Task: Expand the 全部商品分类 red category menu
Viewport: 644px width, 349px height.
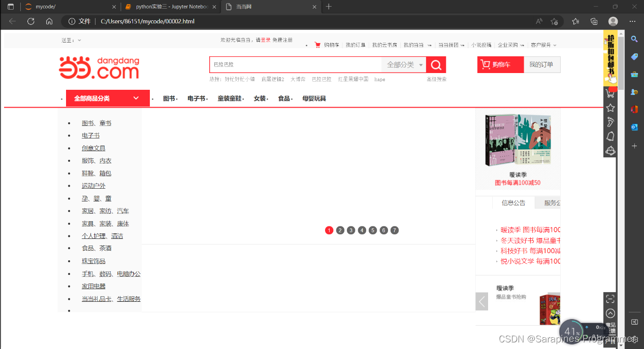Action: click(x=108, y=98)
